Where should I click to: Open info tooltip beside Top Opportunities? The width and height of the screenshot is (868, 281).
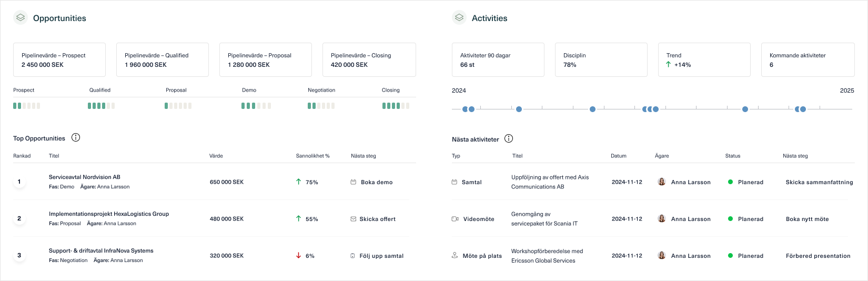[76, 138]
